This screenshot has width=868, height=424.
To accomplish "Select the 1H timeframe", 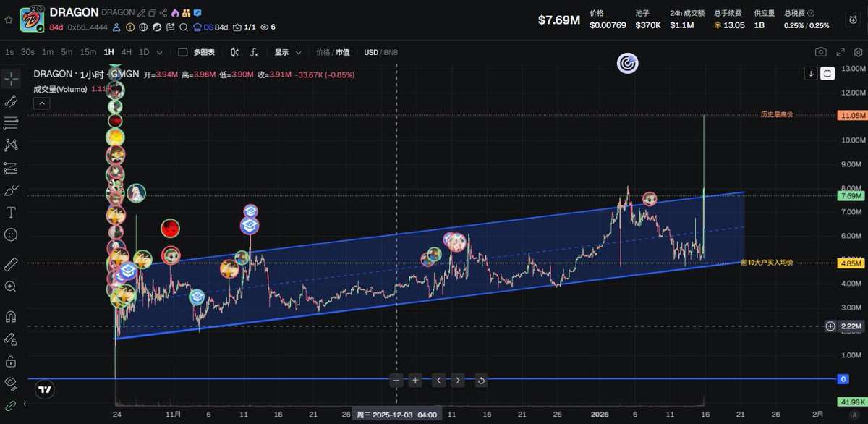I will point(109,52).
